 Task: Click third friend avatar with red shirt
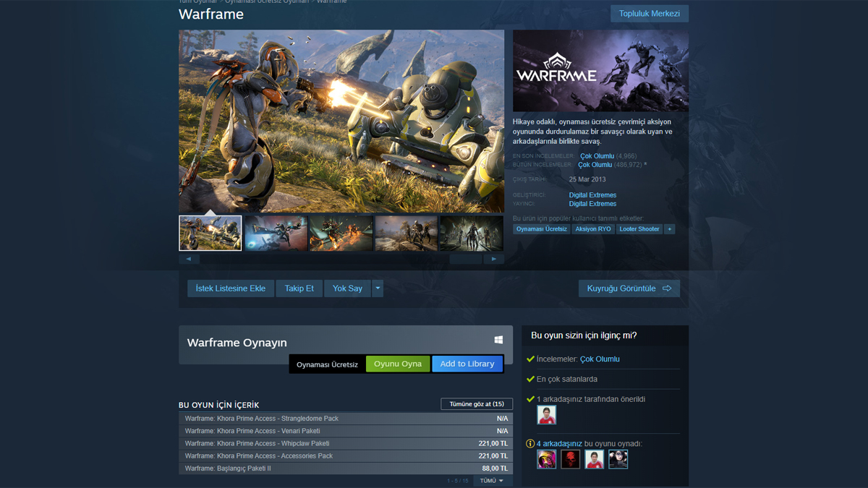pos(595,459)
